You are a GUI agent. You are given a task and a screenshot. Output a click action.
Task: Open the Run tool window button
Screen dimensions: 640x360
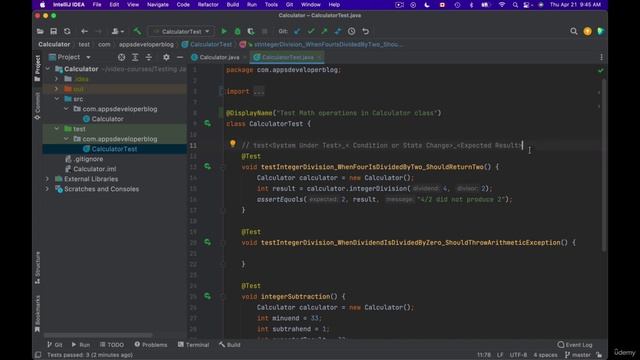tap(80, 345)
